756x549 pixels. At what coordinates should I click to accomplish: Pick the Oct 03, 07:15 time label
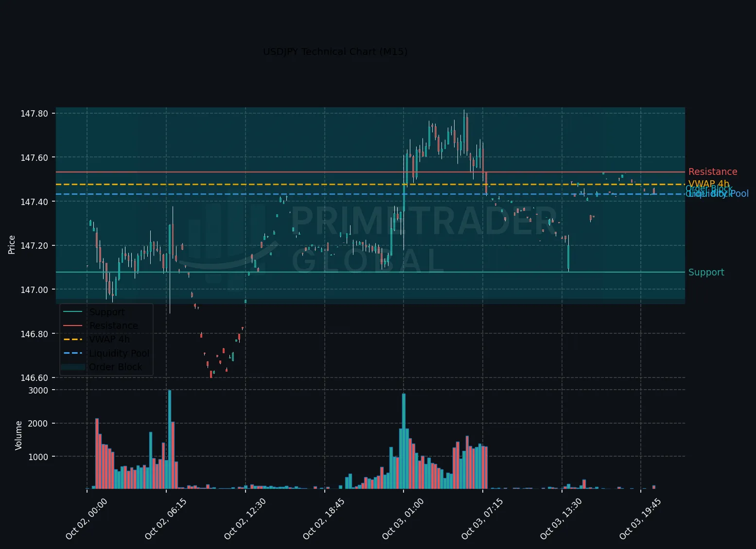482,518
